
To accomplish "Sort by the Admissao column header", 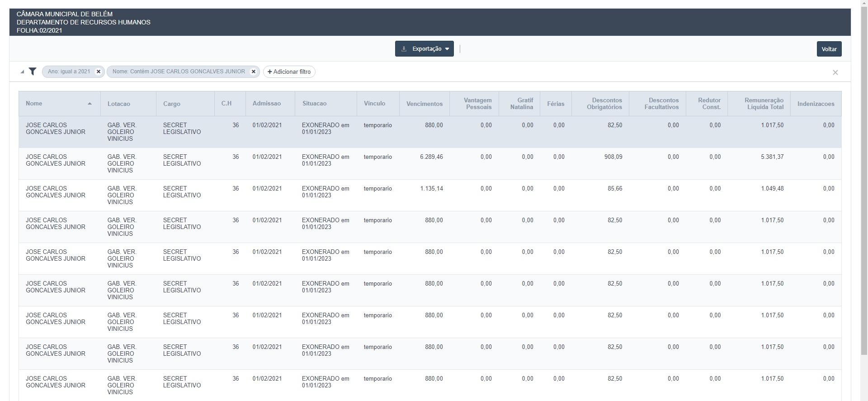I will point(267,104).
